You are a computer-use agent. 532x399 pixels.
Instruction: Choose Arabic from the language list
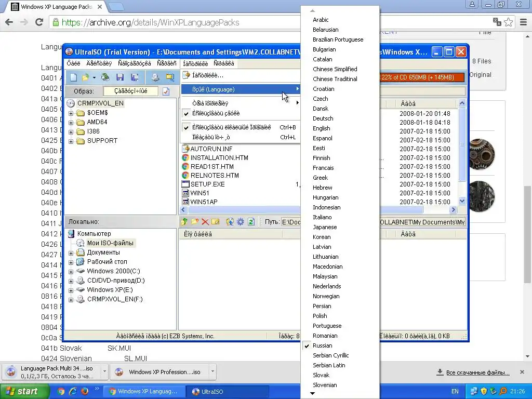coord(320,20)
